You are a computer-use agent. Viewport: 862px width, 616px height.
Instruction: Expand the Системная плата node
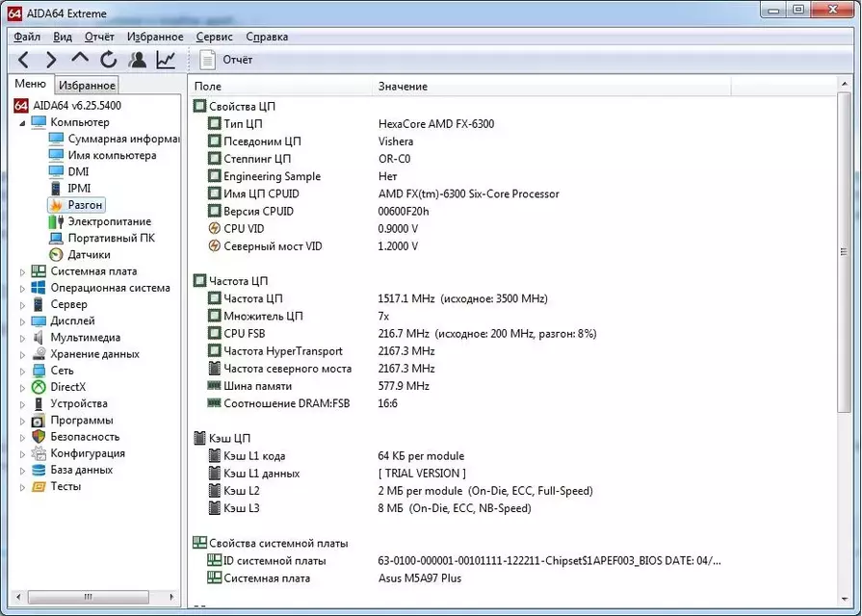point(22,272)
